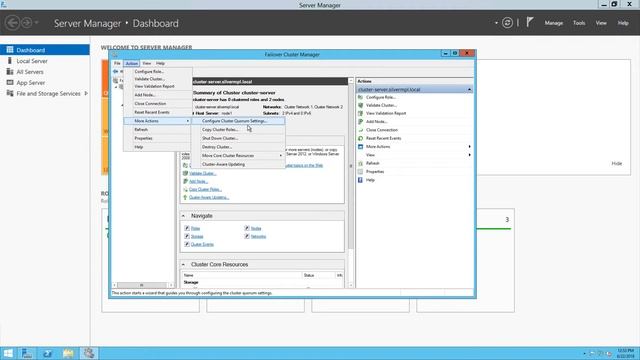Open Networks link in Navigate section
640x360 pixels.
coord(258,236)
